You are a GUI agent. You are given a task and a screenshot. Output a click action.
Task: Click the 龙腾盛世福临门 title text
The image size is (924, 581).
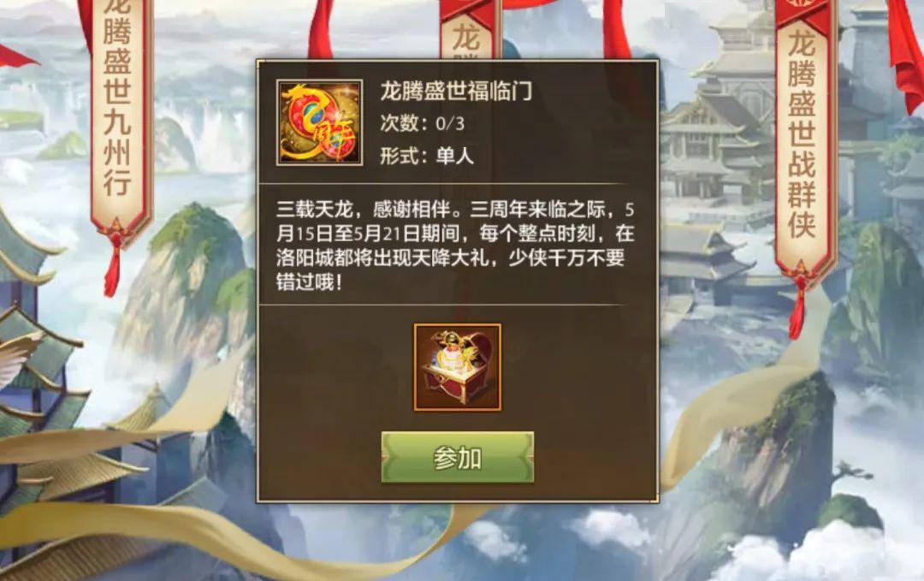click(456, 91)
